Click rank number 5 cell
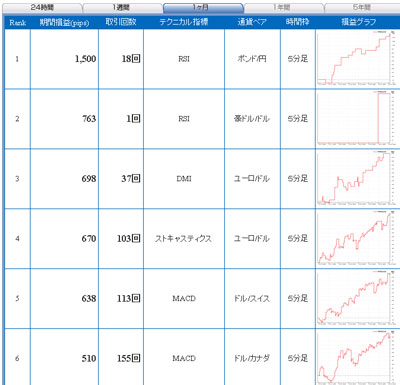 point(17,298)
